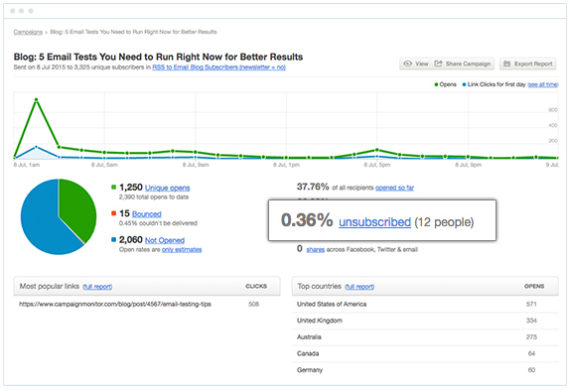Click the peak opens point on chart
570x392 pixels.
pos(37,99)
